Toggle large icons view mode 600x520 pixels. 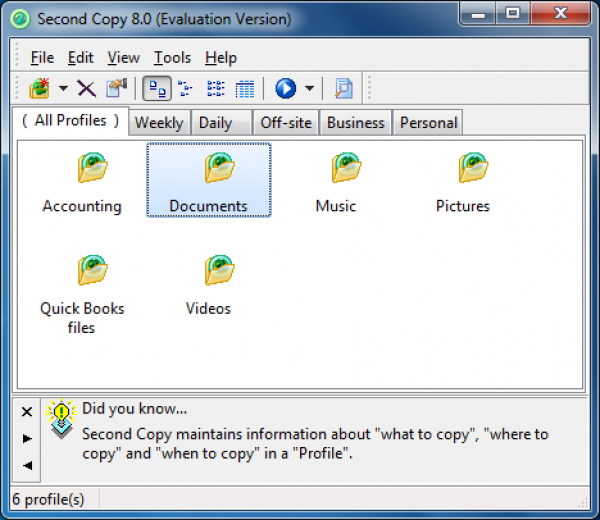tap(157, 88)
